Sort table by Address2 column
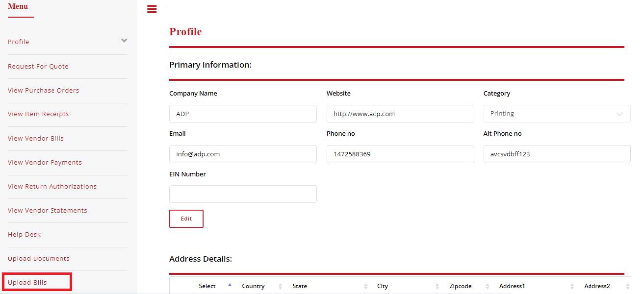Image resolution: width=644 pixels, height=294 pixels. pos(597,286)
